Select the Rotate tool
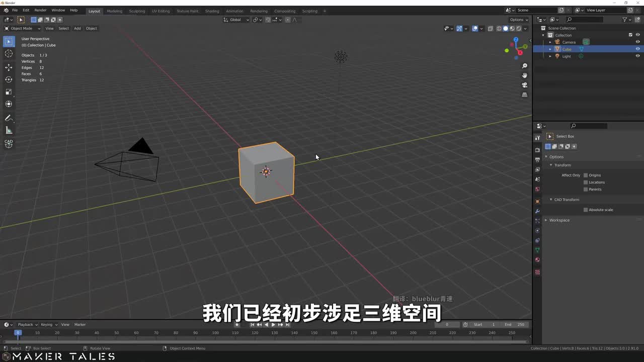Viewport: 644px width, 362px height. click(x=9, y=79)
